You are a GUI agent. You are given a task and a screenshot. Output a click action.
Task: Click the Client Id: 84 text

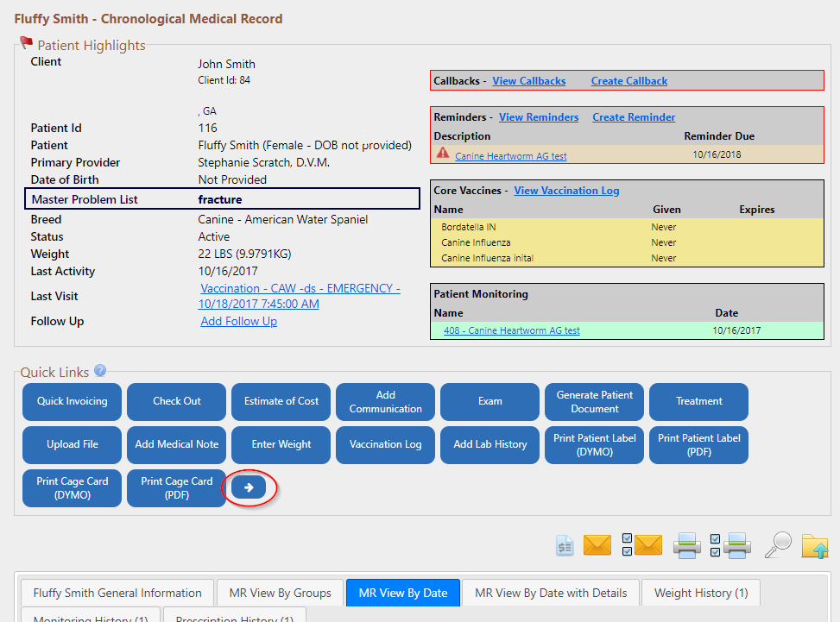click(x=224, y=80)
